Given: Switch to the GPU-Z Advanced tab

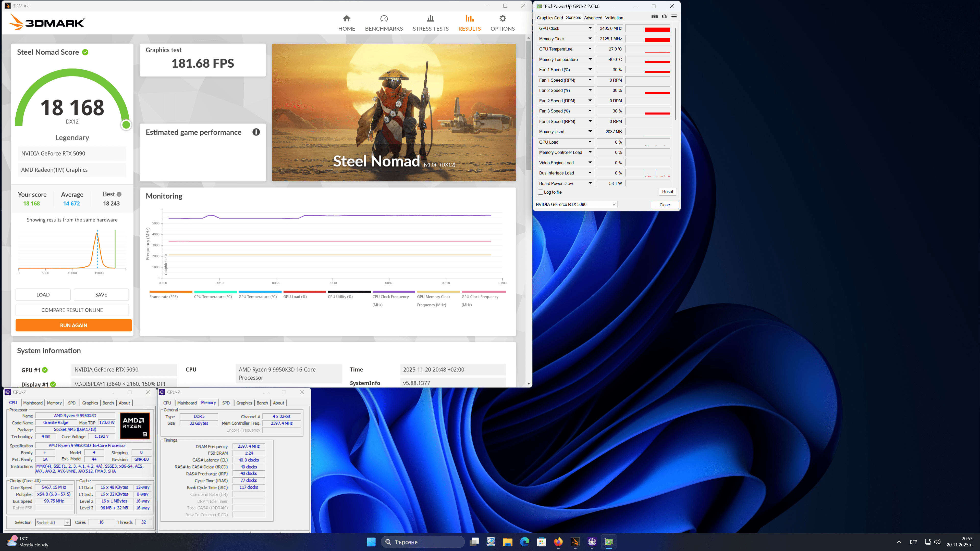Looking at the screenshot, I should [593, 18].
